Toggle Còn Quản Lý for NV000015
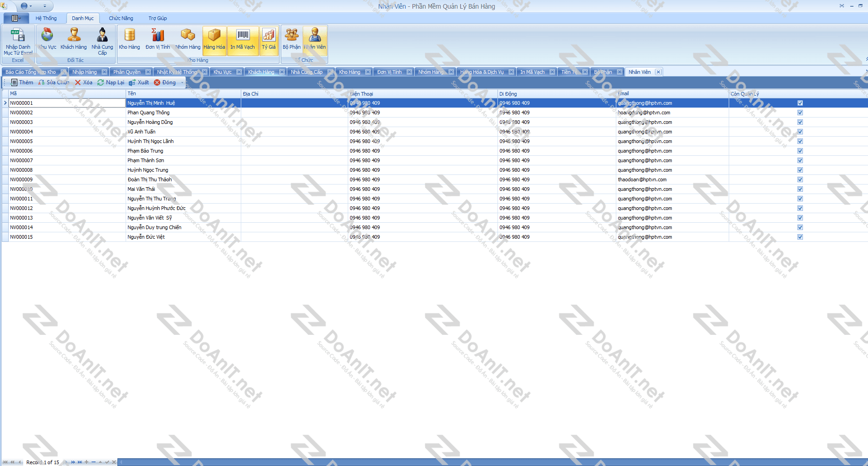Viewport: 868px width, 466px height. (800, 237)
